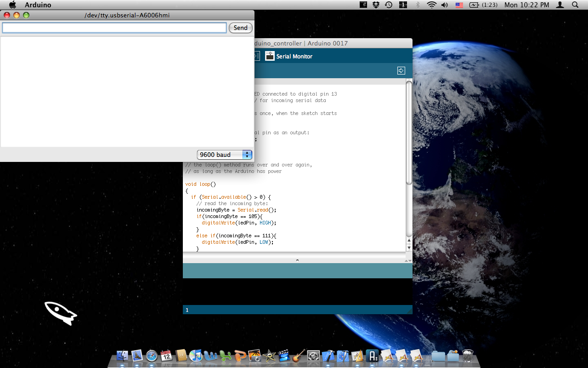The height and width of the screenshot is (368, 588).
Task: Click the "if(incomingByte == 105){" line
Action: (x=230, y=216)
